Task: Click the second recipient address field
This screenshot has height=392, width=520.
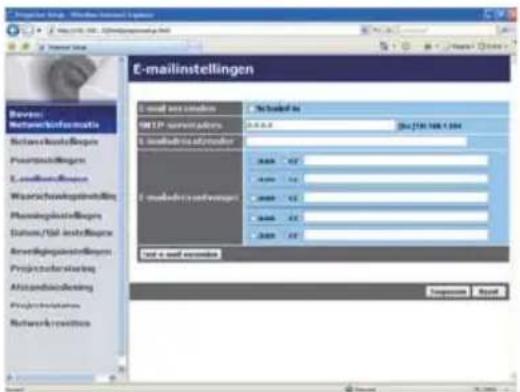Action: pyautogui.click(x=395, y=179)
